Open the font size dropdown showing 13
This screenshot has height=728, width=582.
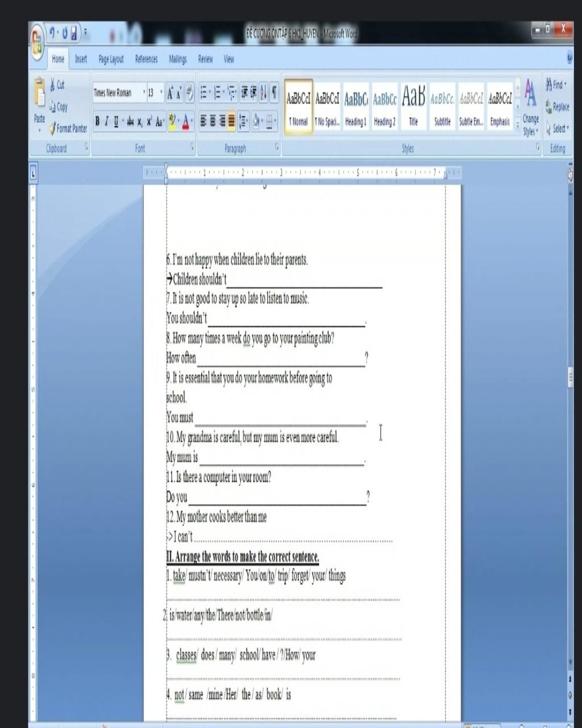click(161, 93)
